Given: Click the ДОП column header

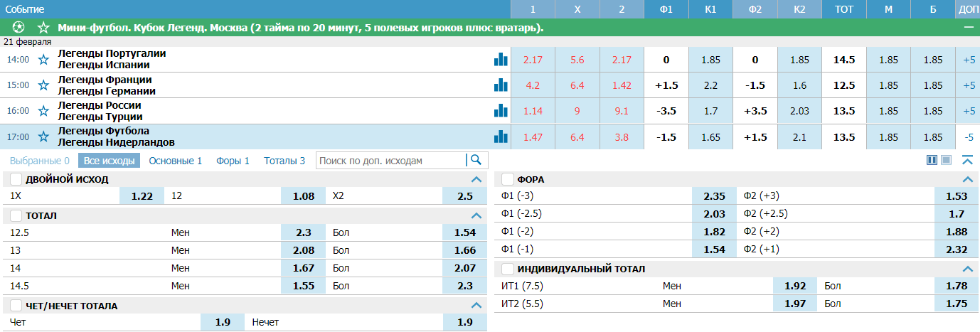Looking at the screenshot, I should [x=968, y=9].
